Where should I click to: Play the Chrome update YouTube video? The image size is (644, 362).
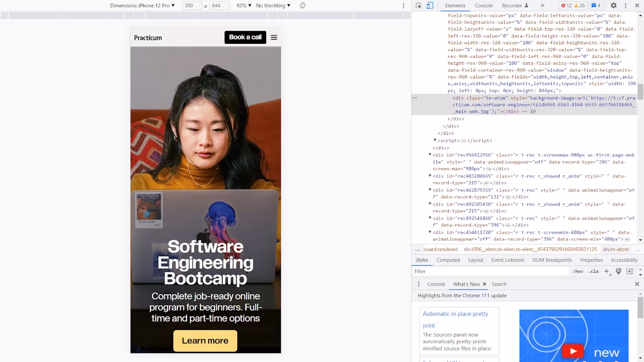tap(573, 351)
